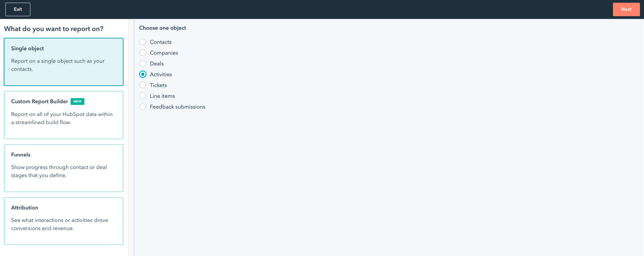Image resolution: width=644 pixels, height=256 pixels.
Task: Select the Contacts radio button
Action: [143, 42]
